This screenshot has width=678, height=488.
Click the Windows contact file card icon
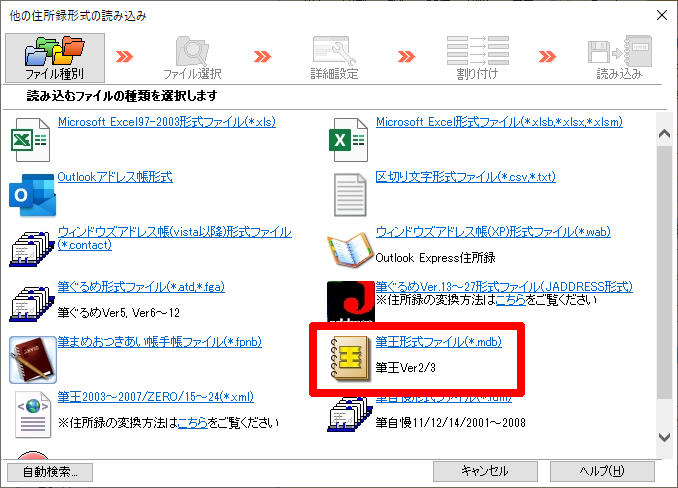click(x=32, y=249)
